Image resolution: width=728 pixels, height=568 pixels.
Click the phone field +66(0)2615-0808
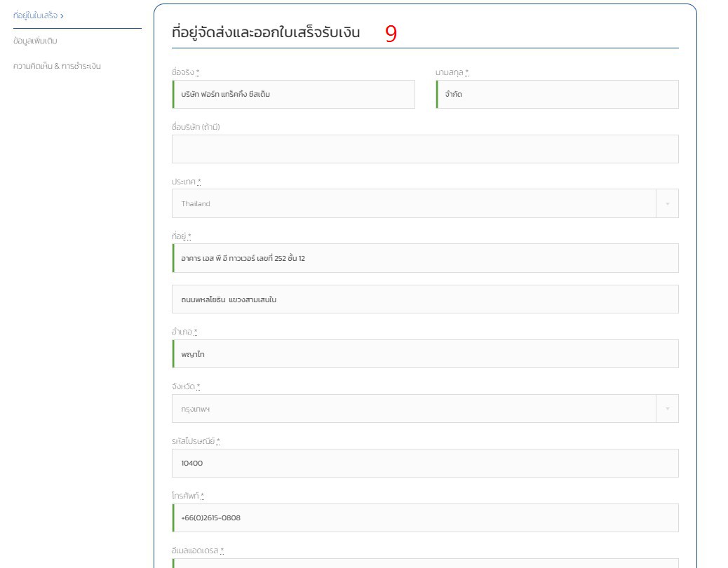(425, 518)
